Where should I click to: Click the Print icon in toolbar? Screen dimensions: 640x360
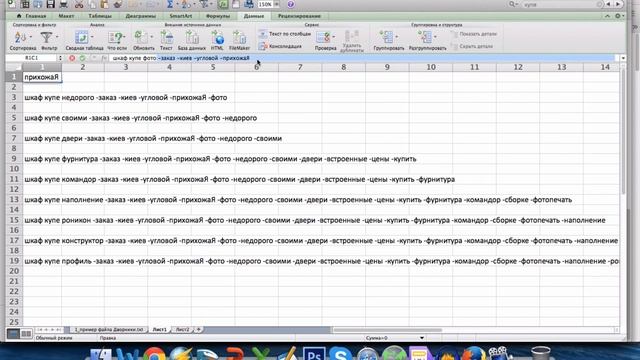coord(64,4)
